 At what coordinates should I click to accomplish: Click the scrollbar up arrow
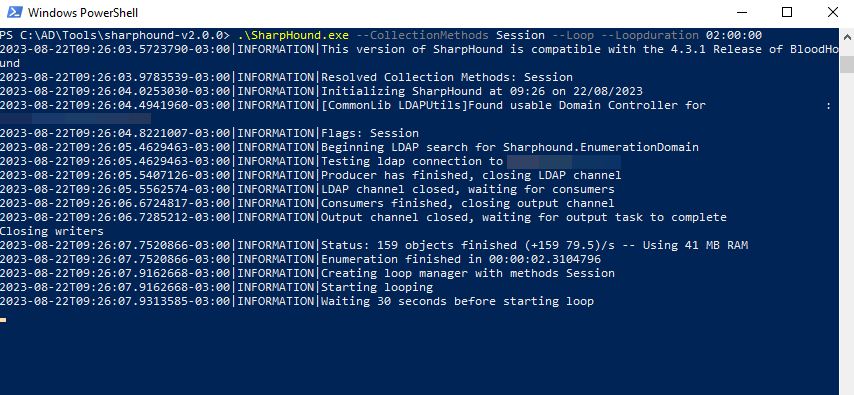pyautogui.click(x=847, y=37)
